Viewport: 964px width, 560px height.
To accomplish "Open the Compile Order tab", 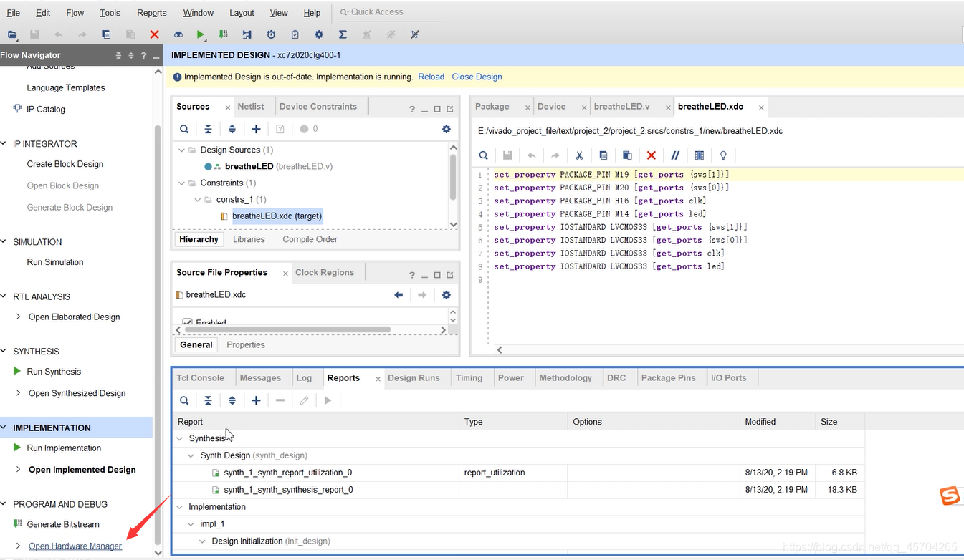I will [310, 239].
